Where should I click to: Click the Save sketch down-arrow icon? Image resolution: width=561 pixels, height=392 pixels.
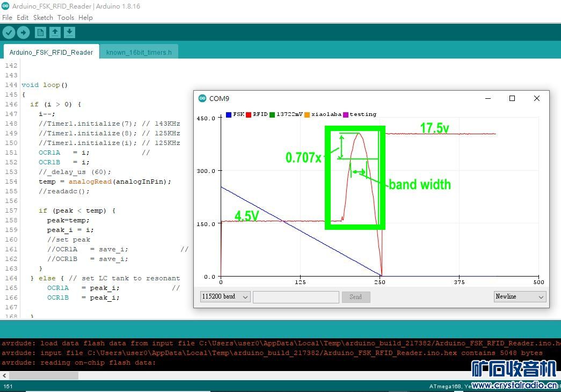click(x=69, y=33)
